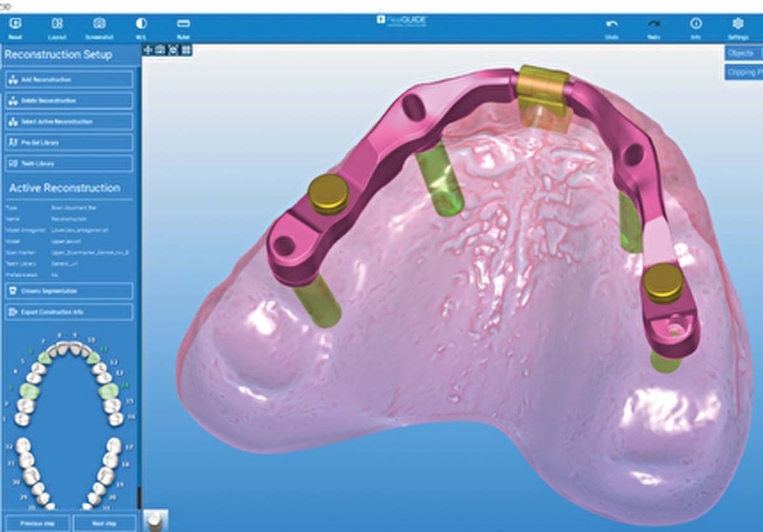Select green tooth 3 in dental chart

tap(30, 391)
